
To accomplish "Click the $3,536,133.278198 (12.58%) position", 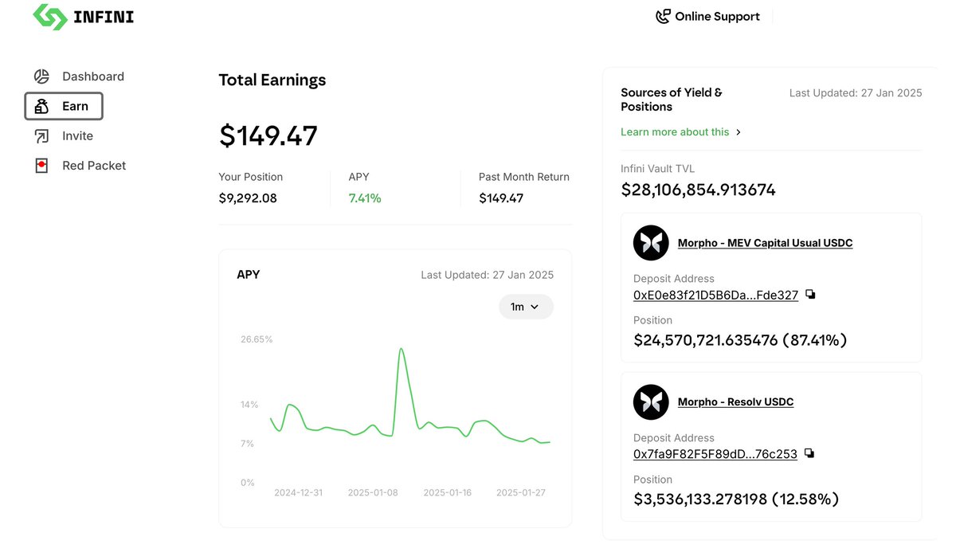I will pyautogui.click(x=736, y=499).
